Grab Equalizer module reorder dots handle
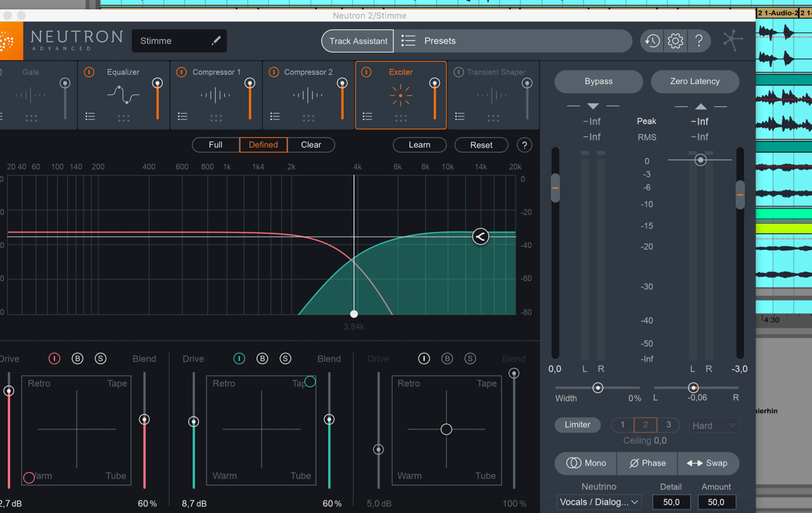The height and width of the screenshot is (513, 812). pyautogui.click(x=124, y=118)
